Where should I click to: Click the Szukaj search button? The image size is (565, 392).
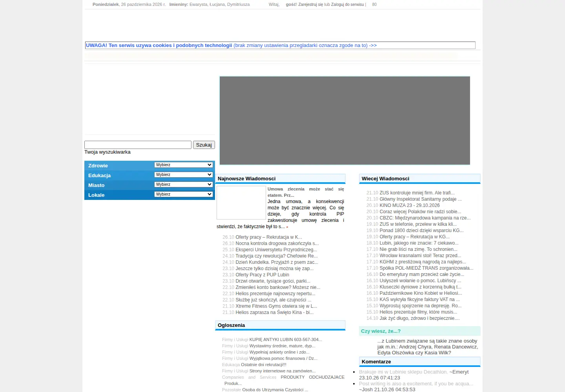pyautogui.click(x=204, y=145)
